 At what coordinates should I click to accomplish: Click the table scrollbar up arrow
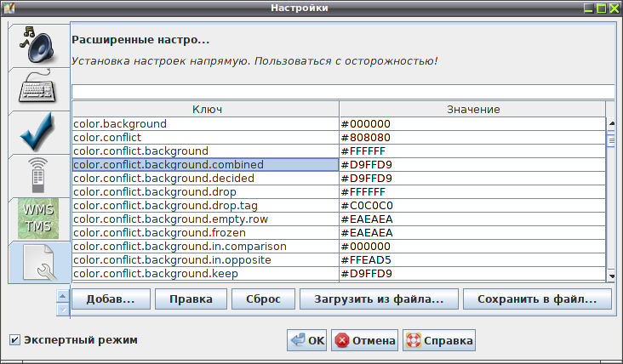611,123
